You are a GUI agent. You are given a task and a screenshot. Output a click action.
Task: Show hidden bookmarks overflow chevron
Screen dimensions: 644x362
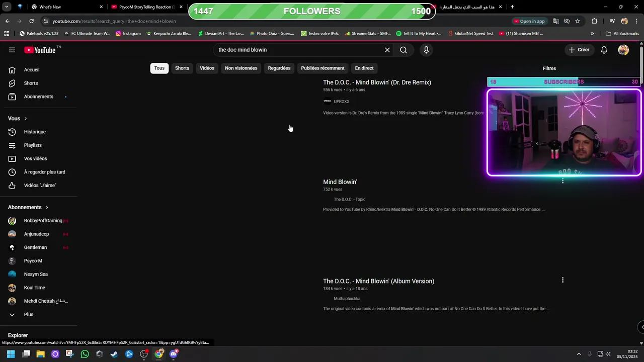point(592,34)
